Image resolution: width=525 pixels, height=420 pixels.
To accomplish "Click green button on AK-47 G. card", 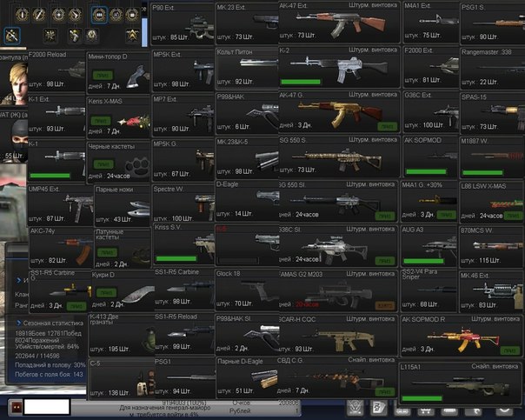I will point(387,126).
